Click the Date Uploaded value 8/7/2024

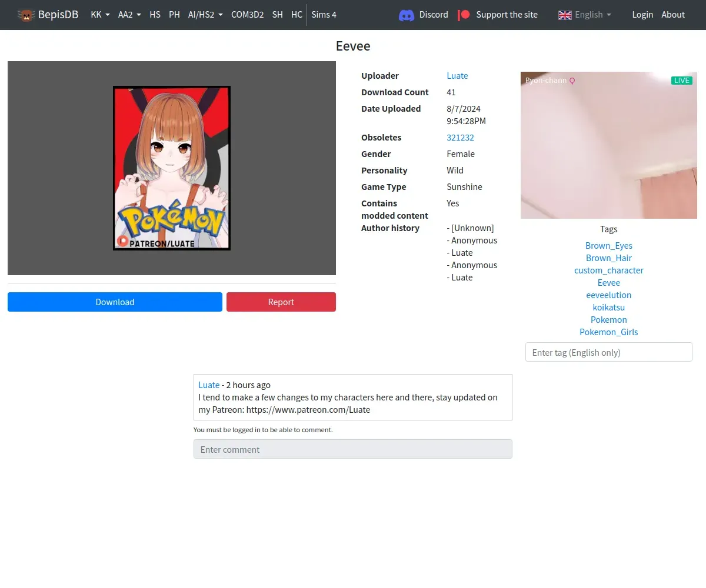click(464, 109)
